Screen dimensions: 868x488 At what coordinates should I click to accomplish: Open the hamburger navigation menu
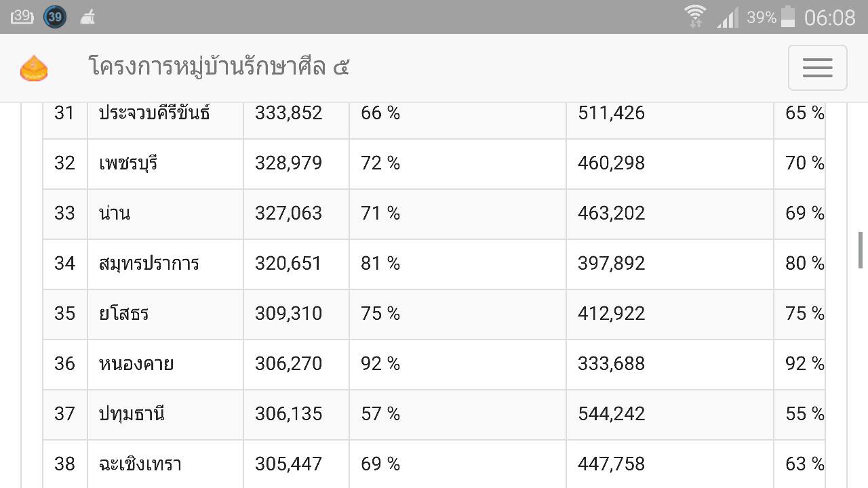tap(817, 68)
